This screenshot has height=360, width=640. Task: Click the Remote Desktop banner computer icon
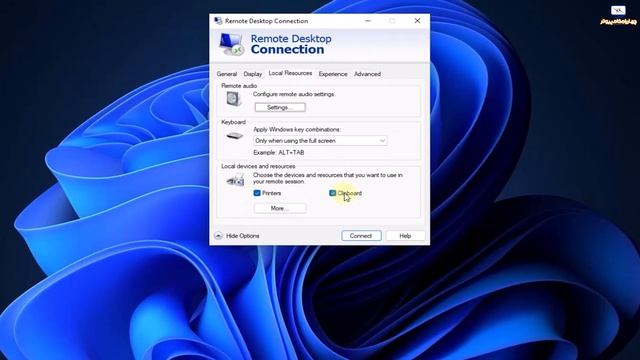tap(232, 44)
